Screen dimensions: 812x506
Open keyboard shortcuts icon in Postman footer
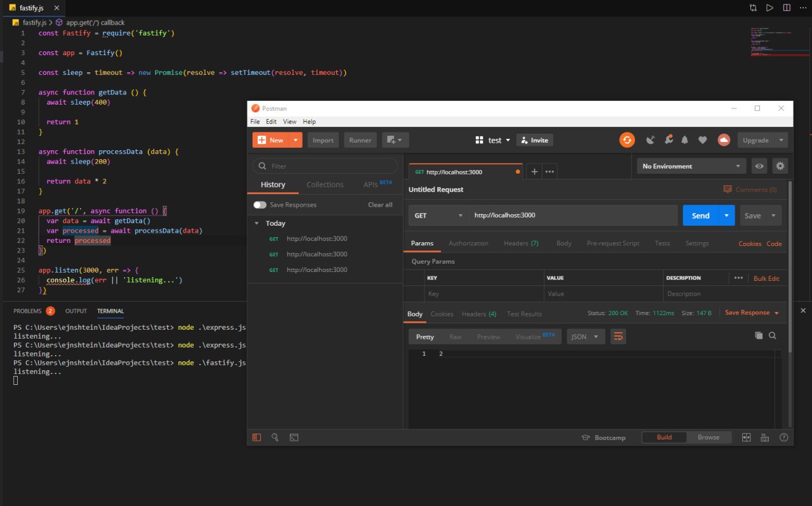(x=764, y=438)
